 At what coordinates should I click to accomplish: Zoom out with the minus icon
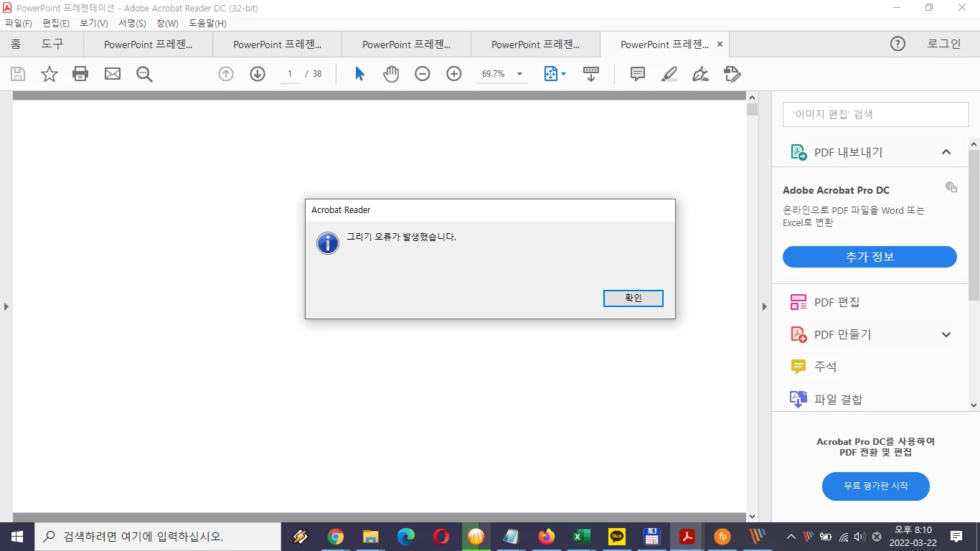[423, 74]
